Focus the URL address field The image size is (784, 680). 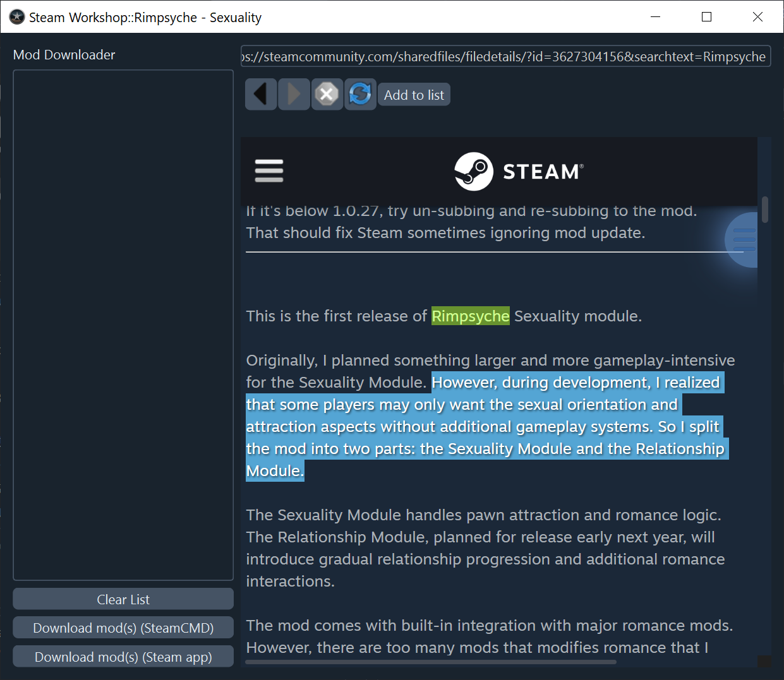505,56
